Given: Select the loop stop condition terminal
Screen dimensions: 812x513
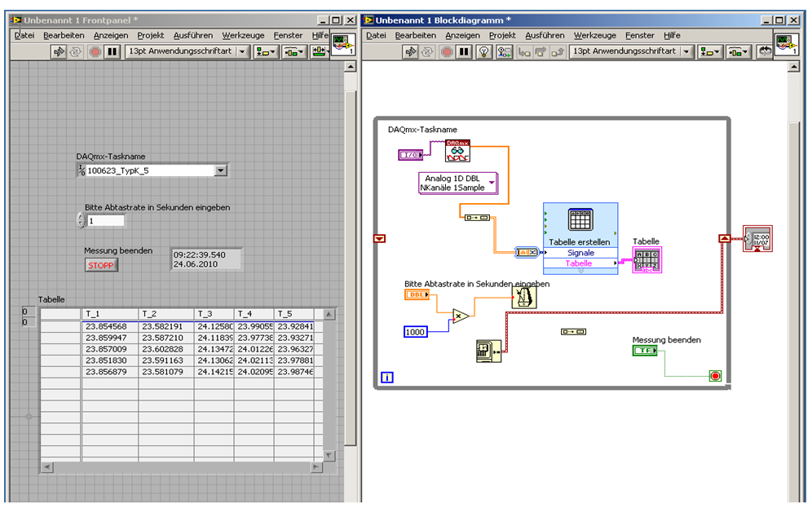Looking at the screenshot, I should click(x=715, y=376).
